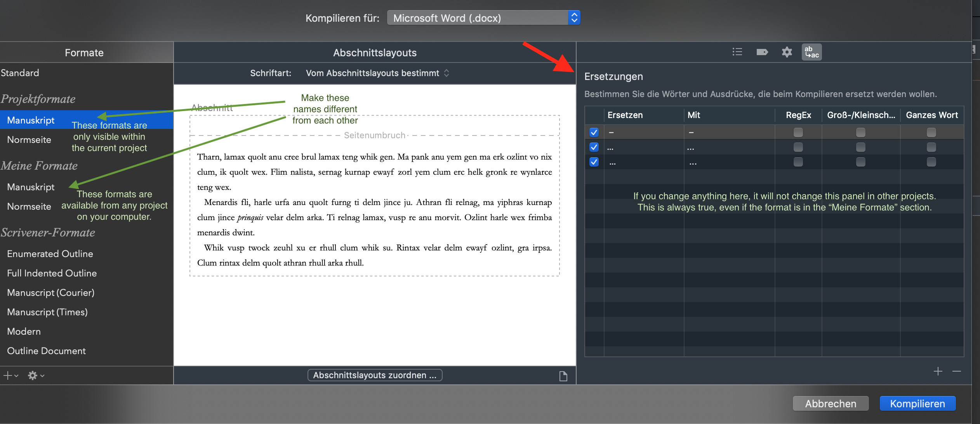Click the page setup document icon
The height and width of the screenshot is (424, 980).
coord(563,375)
